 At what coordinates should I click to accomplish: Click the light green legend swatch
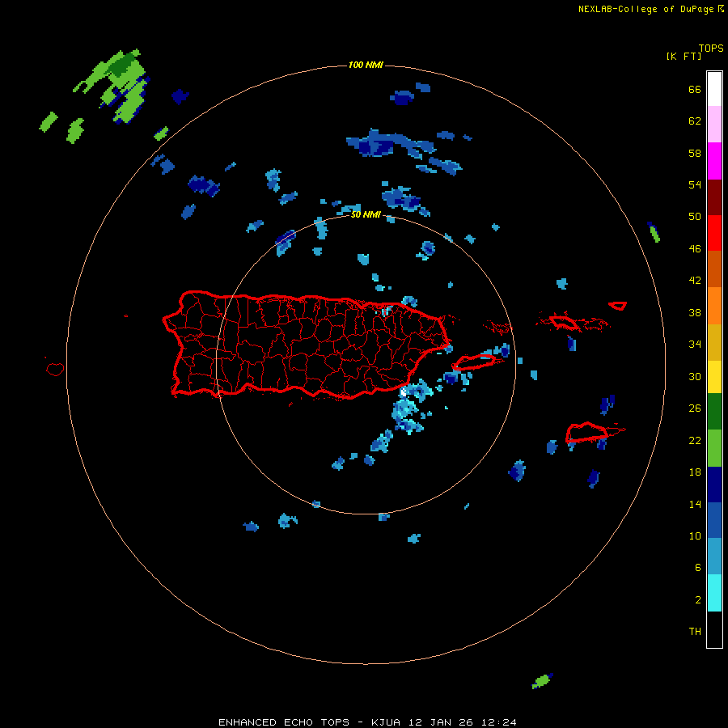(714, 448)
